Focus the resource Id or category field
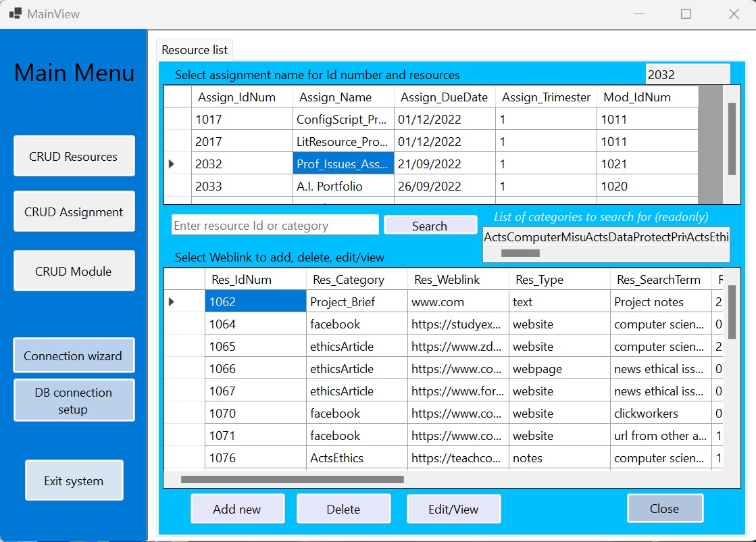 274,226
